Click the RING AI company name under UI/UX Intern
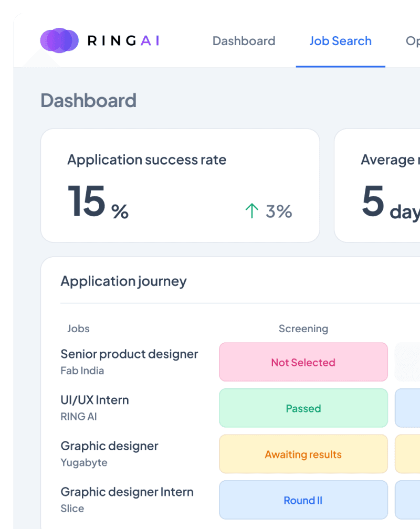 click(79, 416)
